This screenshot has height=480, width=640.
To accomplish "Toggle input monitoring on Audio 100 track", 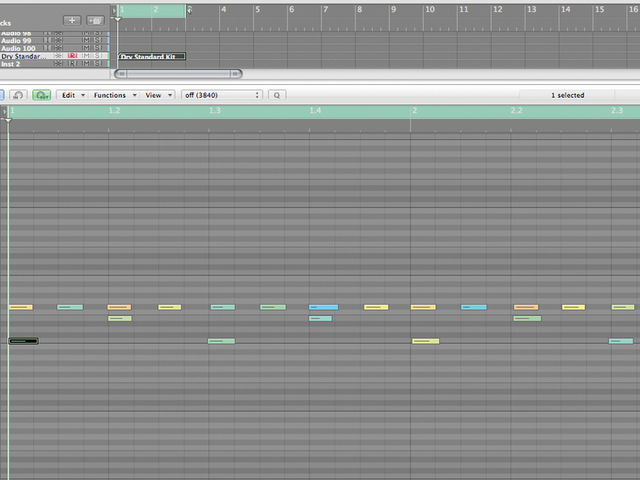I will (x=47, y=48).
